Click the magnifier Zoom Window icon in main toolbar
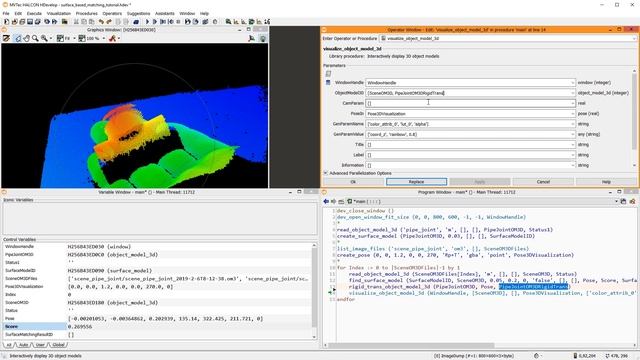Viewport: 640px width, 360px height. 229,22
